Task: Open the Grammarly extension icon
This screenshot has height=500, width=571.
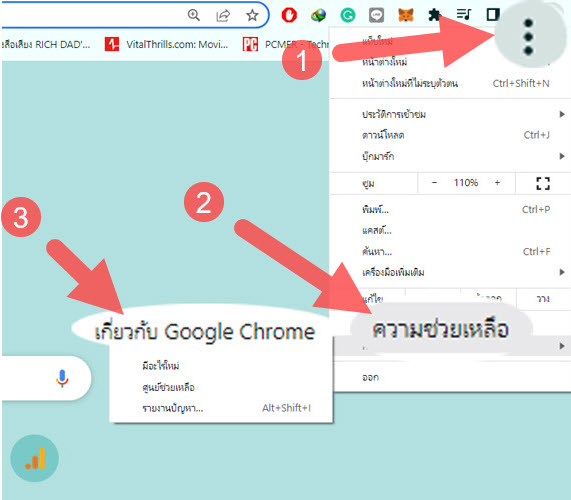Action: [x=348, y=15]
